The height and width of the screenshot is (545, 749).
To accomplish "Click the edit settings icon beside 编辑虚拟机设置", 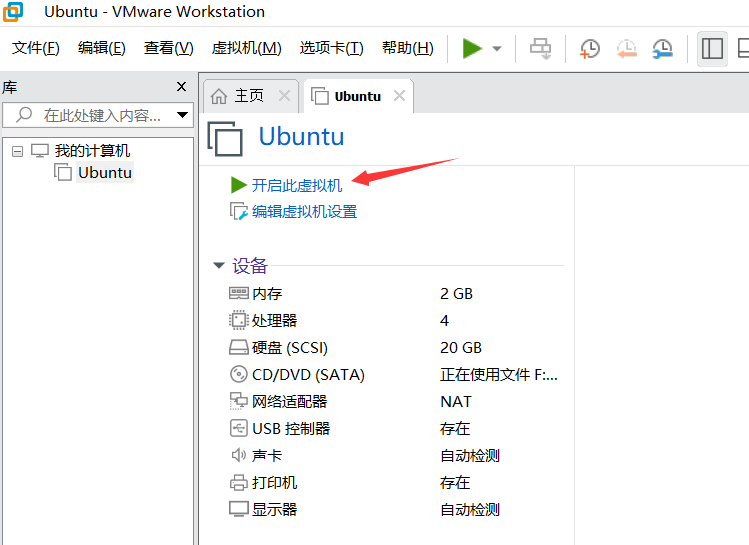I will [238, 211].
